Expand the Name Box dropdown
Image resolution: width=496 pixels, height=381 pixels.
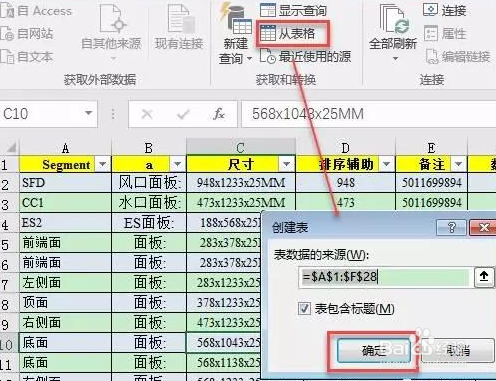(88, 113)
